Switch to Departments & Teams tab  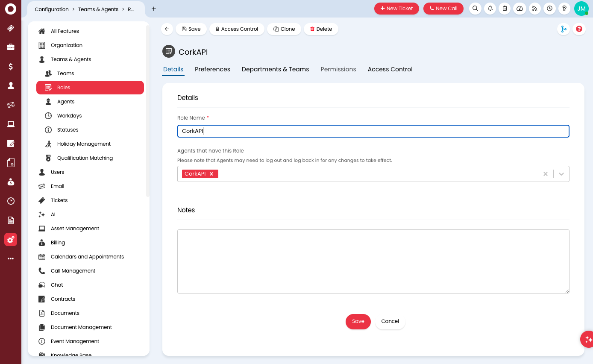click(x=275, y=69)
